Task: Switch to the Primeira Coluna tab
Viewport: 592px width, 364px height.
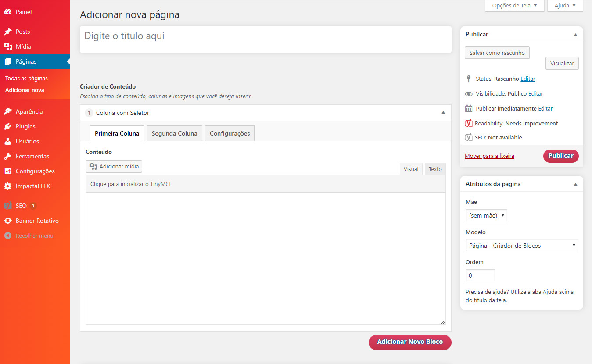Action: [117, 133]
